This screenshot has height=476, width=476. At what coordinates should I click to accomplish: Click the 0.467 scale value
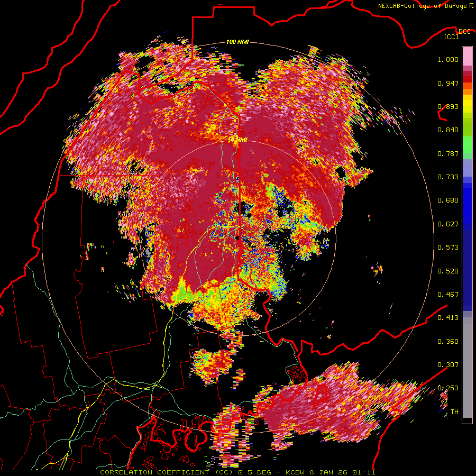(448, 295)
